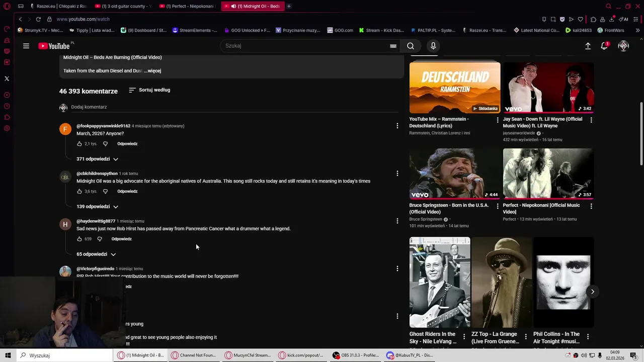Like the 'March, 2026? Anyone?' comment
Image resolution: width=644 pixels, height=362 pixels.
point(79,144)
